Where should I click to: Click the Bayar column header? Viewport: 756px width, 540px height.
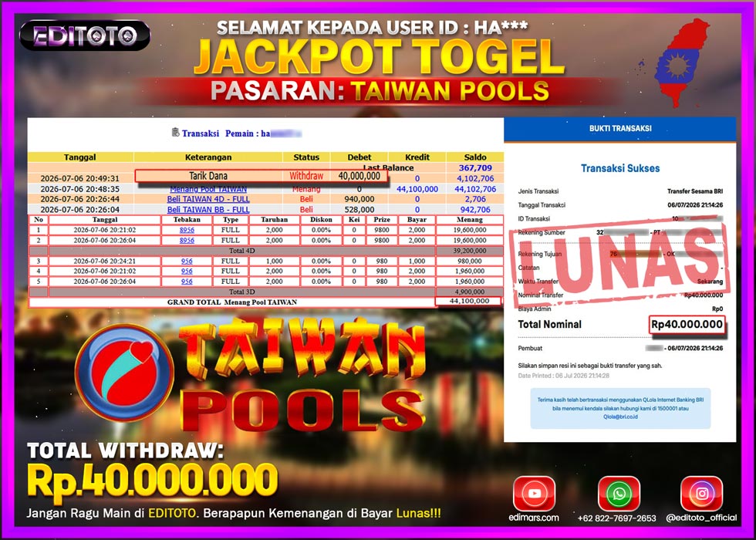417,219
